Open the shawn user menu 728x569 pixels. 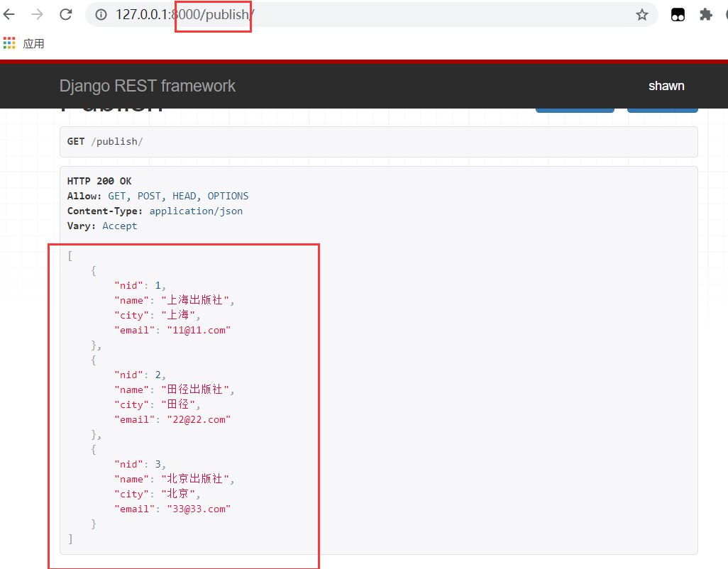pos(666,86)
